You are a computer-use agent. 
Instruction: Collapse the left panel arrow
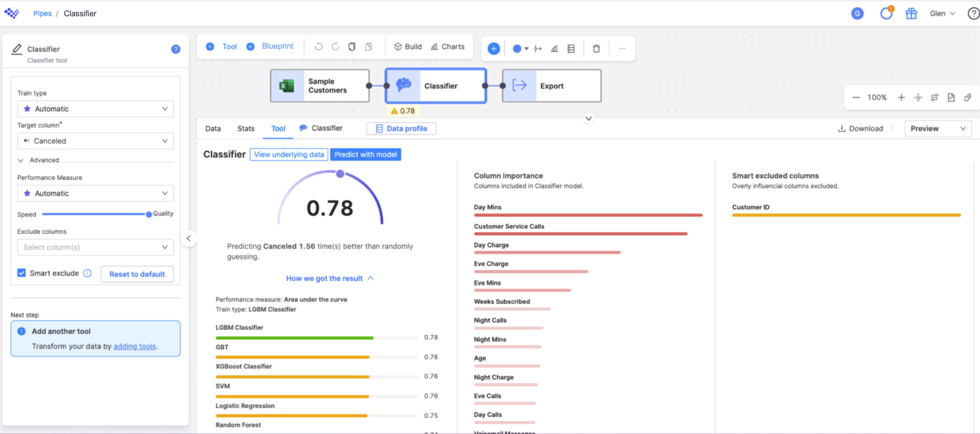tap(189, 239)
